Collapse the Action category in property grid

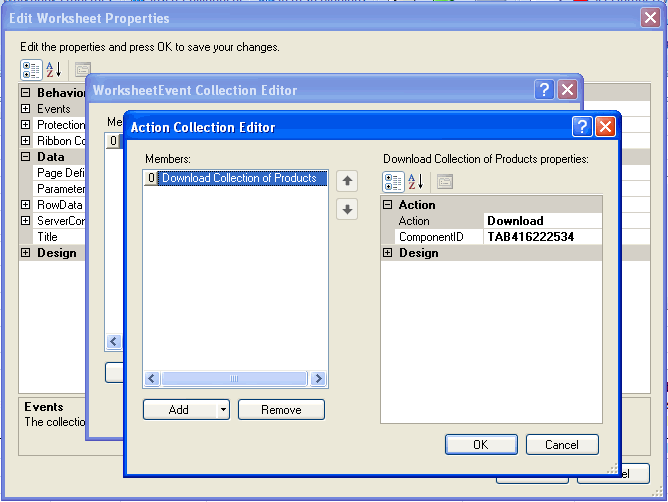pos(387,205)
